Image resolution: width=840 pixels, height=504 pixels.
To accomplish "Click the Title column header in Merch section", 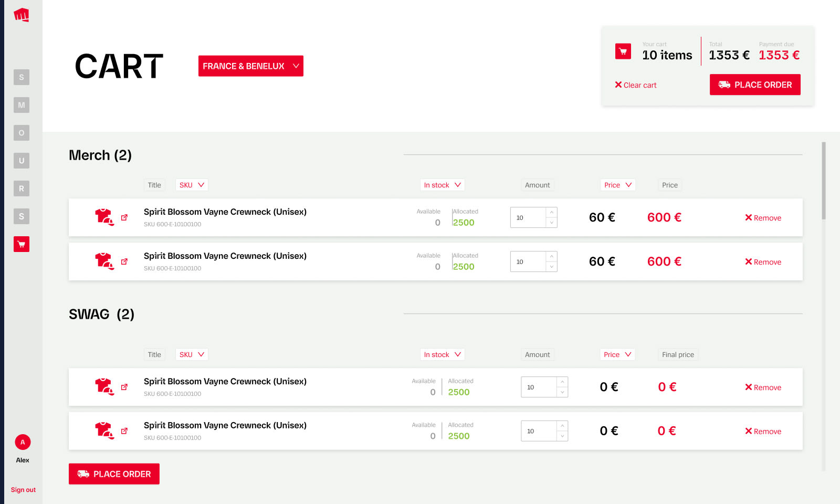I will pyautogui.click(x=154, y=185).
